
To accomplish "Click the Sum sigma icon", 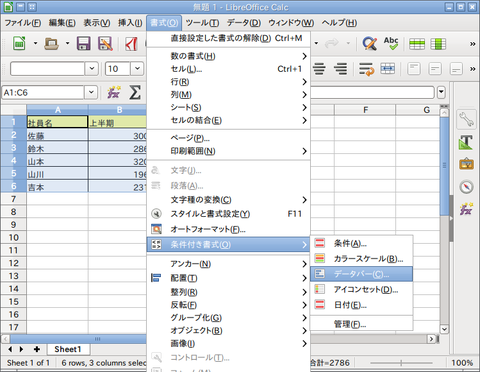I will tap(135, 92).
